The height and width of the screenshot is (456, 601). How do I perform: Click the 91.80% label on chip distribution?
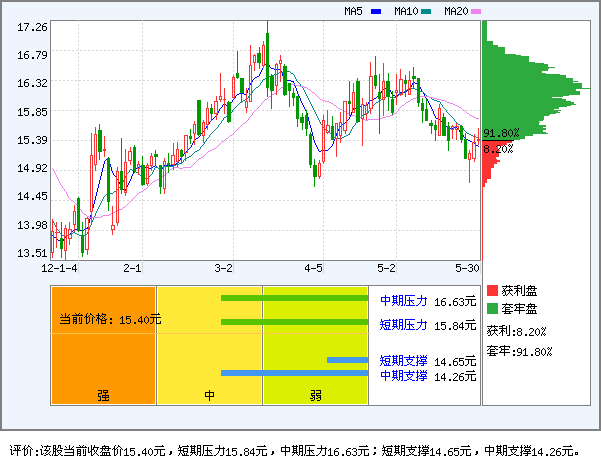pos(501,133)
